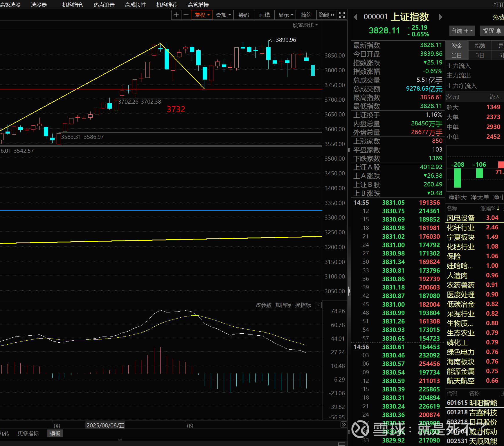Zoom out the K-line chart with minus icon

pos(186,15)
